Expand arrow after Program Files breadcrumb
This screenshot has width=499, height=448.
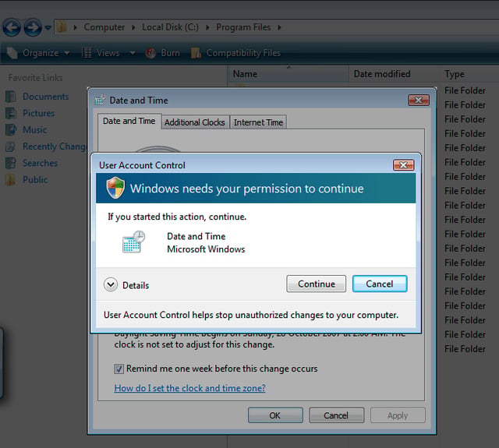click(x=279, y=28)
